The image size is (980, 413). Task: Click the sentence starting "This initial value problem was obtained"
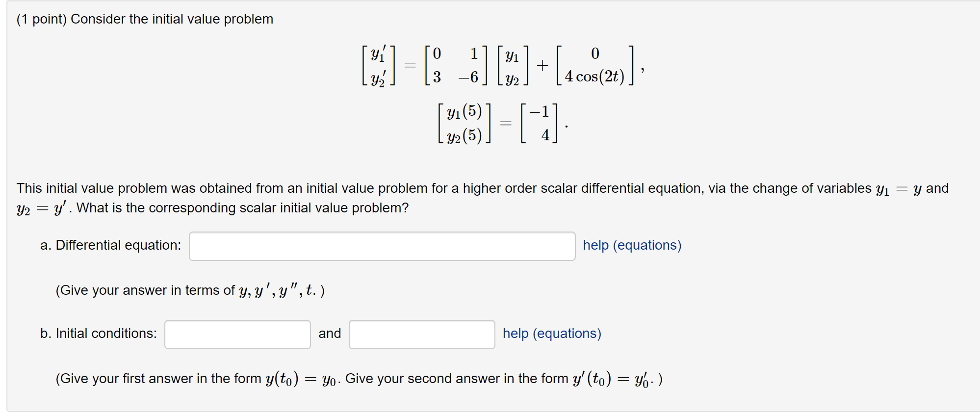[x=441, y=188]
